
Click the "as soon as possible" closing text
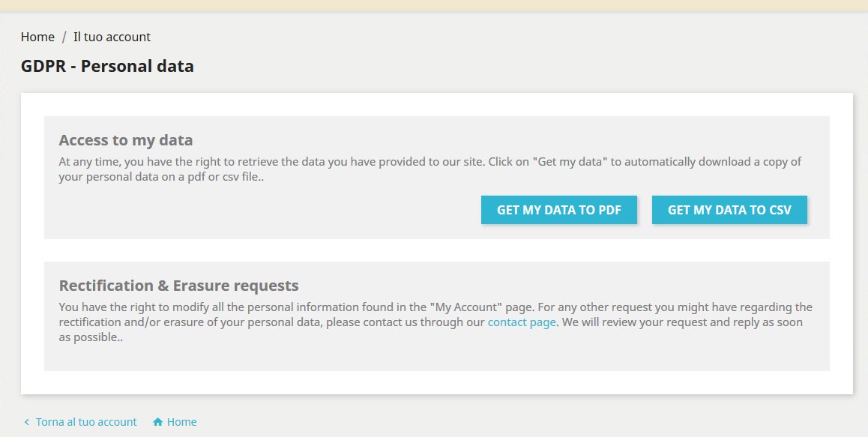(x=90, y=337)
